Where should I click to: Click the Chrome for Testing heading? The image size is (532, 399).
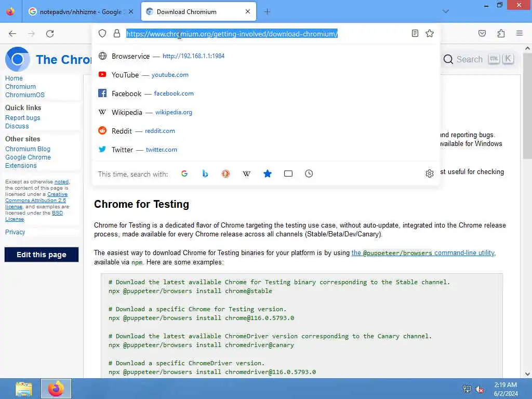click(x=141, y=204)
